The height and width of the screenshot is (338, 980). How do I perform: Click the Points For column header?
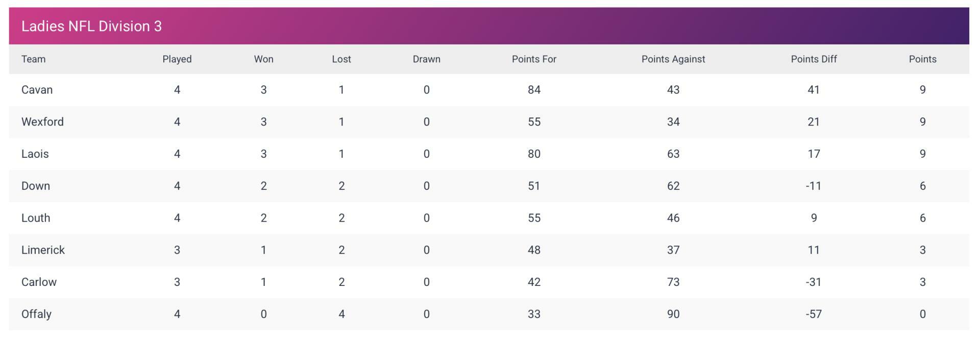pos(534,59)
